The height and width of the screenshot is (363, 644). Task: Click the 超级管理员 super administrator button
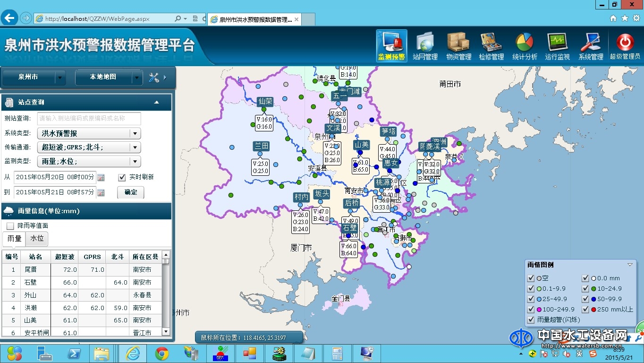pyautogui.click(x=624, y=45)
